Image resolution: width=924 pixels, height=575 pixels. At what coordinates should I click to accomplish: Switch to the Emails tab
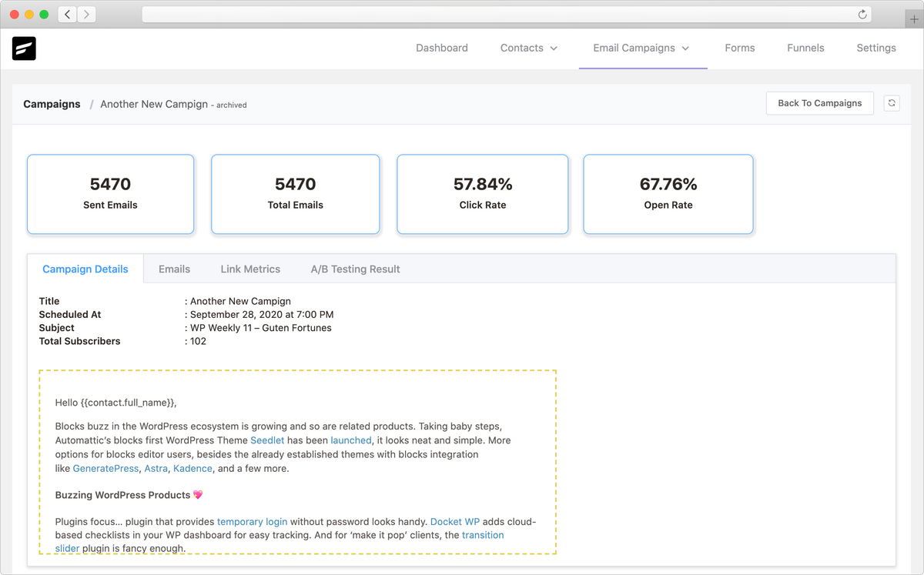pos(174,269)
